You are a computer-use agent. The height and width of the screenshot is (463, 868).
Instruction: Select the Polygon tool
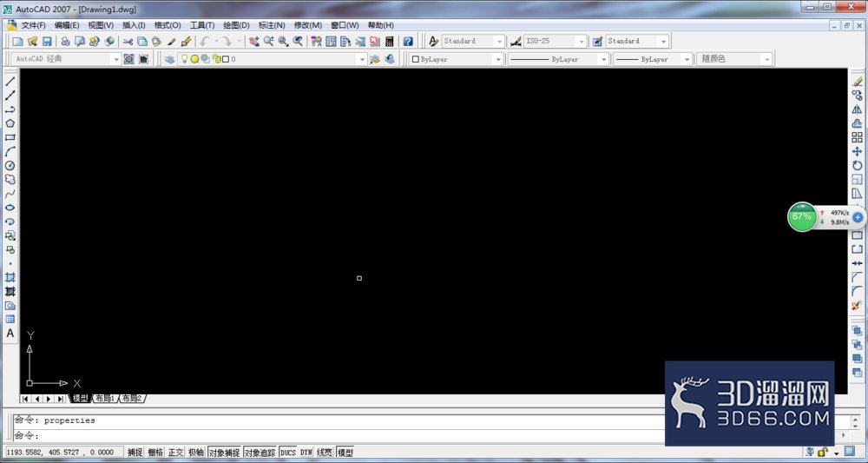tap(10, 123)
